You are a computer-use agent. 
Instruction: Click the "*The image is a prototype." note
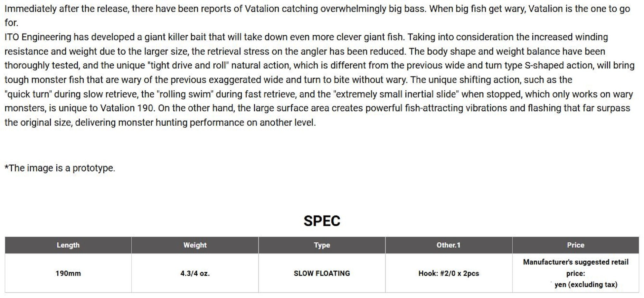tap(60, 168)
